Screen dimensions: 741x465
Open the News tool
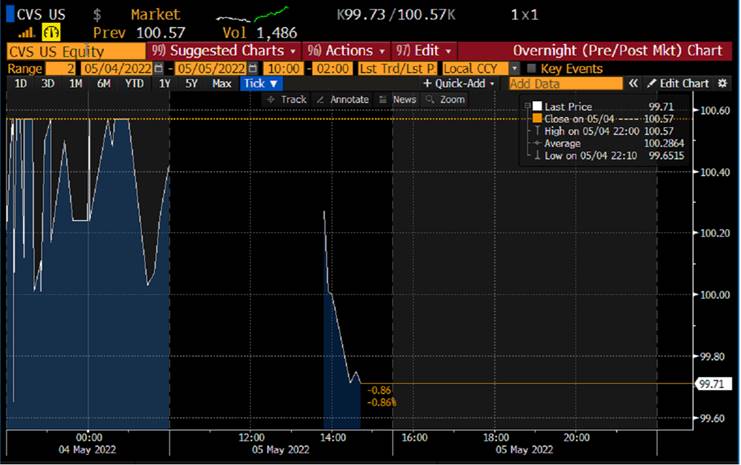tap(397, 99)
